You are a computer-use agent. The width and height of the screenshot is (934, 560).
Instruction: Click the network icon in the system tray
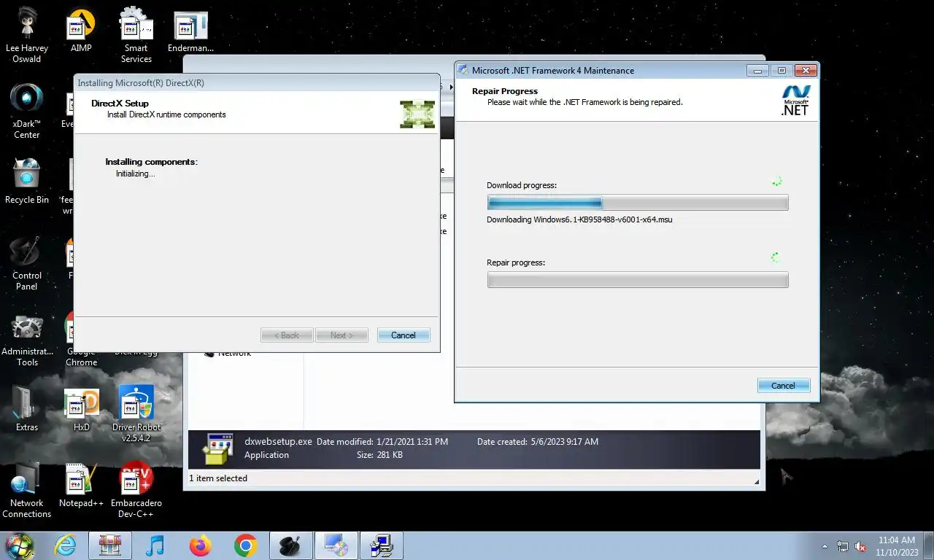coord(843,546)
